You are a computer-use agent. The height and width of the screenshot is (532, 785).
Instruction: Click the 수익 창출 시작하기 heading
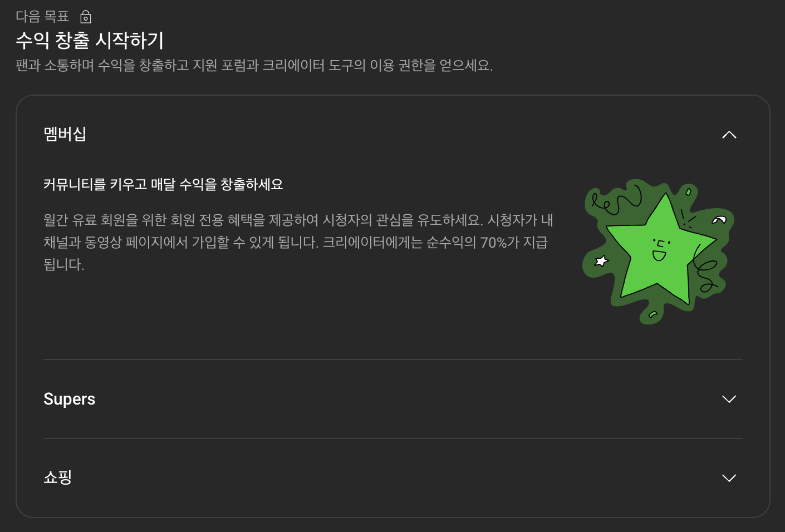coord(90,40)
